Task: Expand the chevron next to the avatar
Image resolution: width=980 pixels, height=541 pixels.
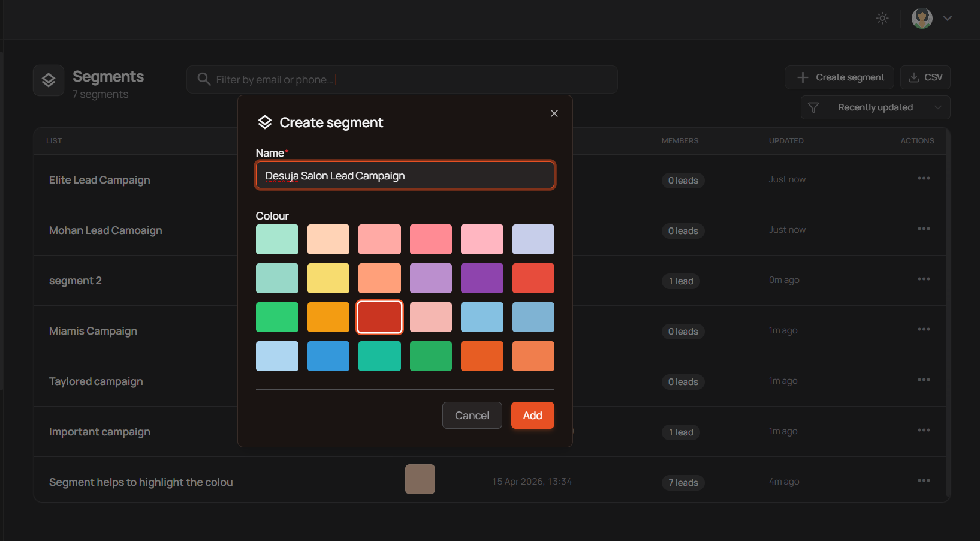Action: pyautogui.click(x=948, y=18)
